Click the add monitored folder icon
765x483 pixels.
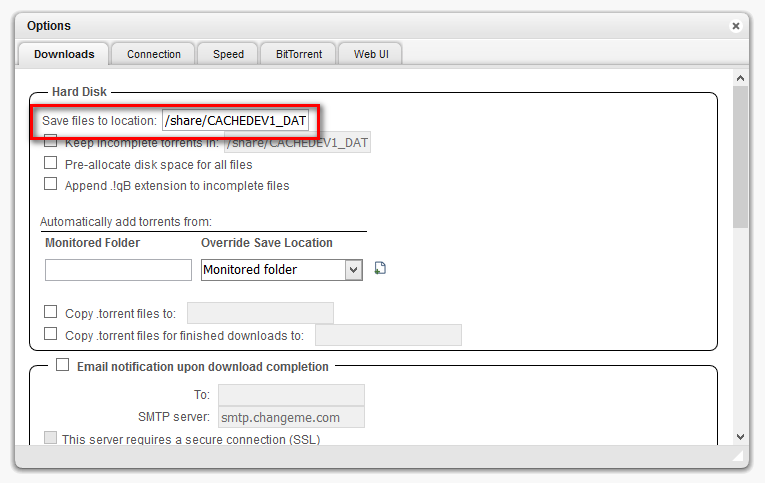click(x=380, y=268)
